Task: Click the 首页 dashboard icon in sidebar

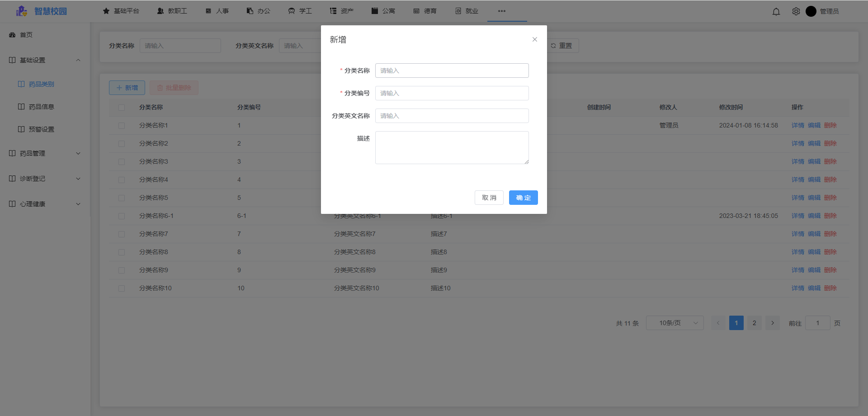Action: 12,35
